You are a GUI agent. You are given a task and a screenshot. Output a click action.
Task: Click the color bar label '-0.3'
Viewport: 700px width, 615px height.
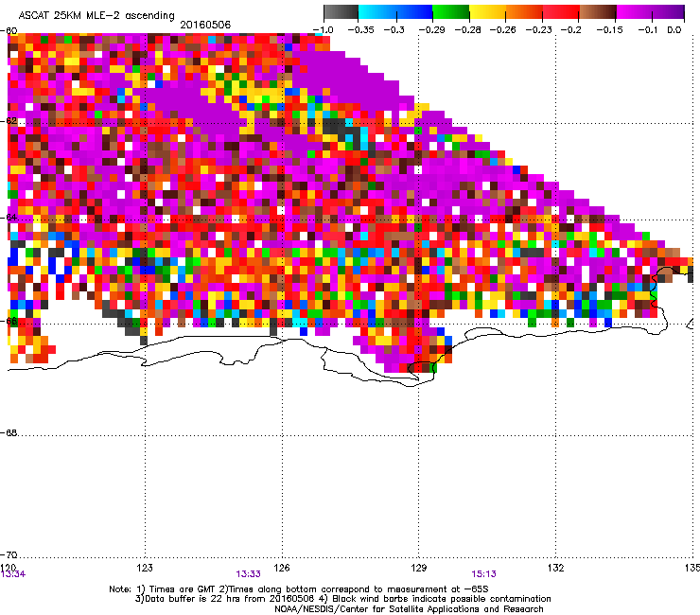coord(394,30)
